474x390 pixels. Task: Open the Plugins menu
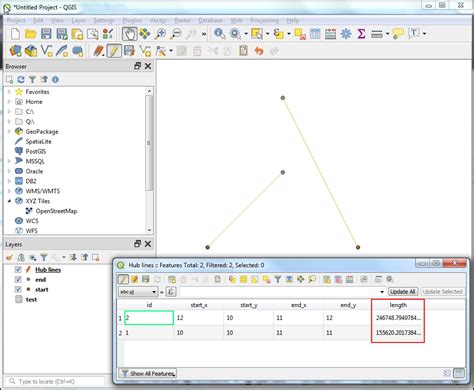pyautogui.click(x=132, y=20)
